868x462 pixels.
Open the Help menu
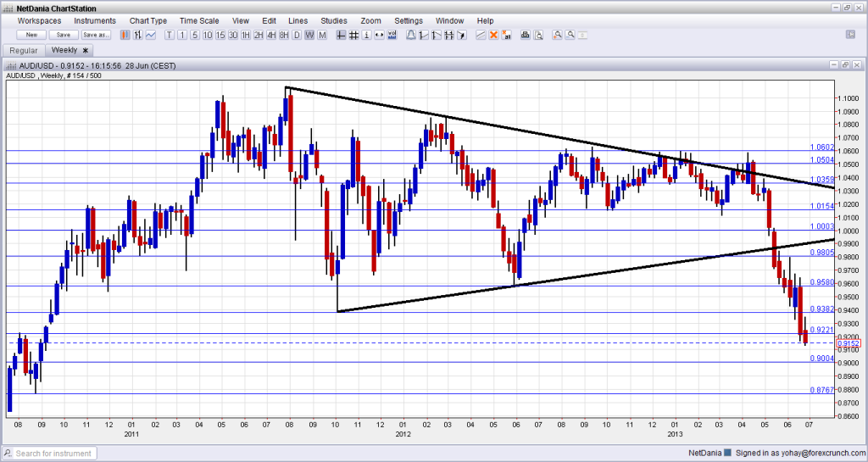[486, 20]
